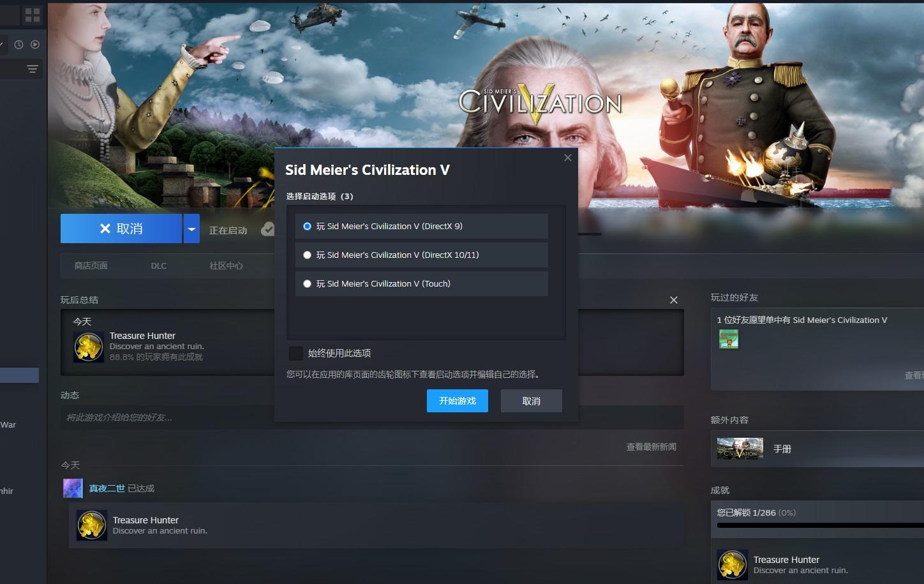
Task: Select the Touch launch option
Action: [x=308, y=284]
